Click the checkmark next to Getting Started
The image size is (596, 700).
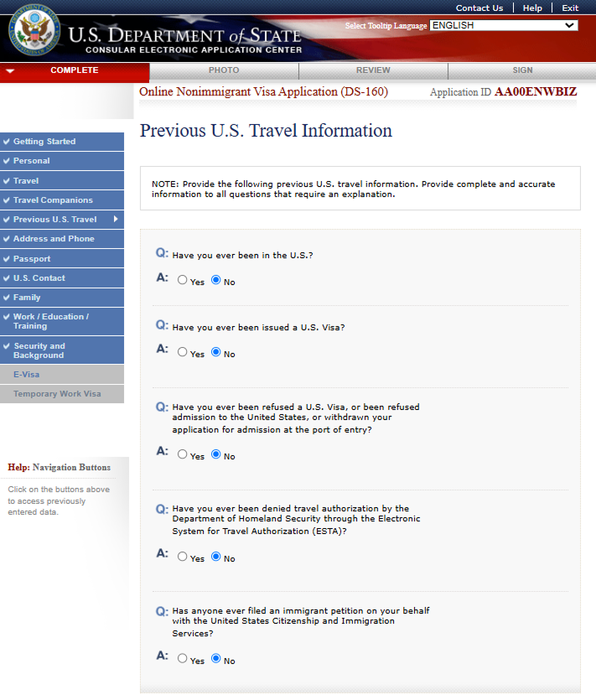coord(6,142)
